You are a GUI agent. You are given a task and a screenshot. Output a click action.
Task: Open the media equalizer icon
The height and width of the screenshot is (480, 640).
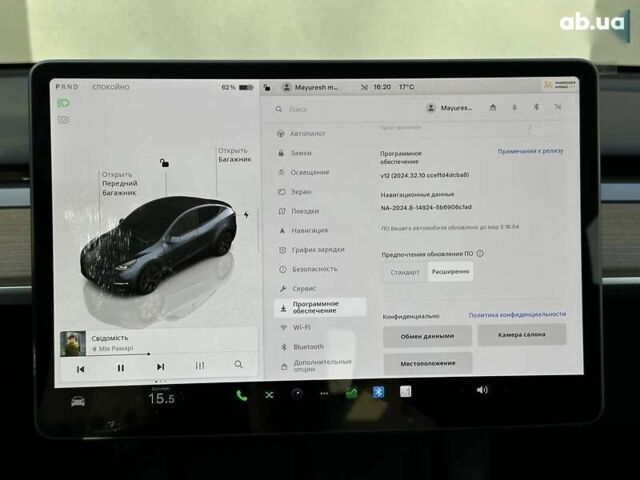(200, 366)
